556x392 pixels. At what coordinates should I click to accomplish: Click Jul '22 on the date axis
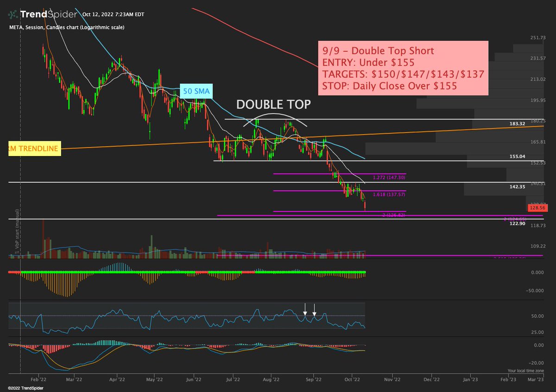[233, 379]
